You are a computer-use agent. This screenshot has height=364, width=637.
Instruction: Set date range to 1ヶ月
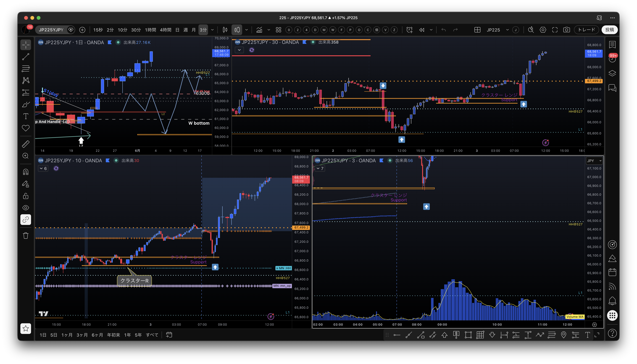tap(67, 335)
